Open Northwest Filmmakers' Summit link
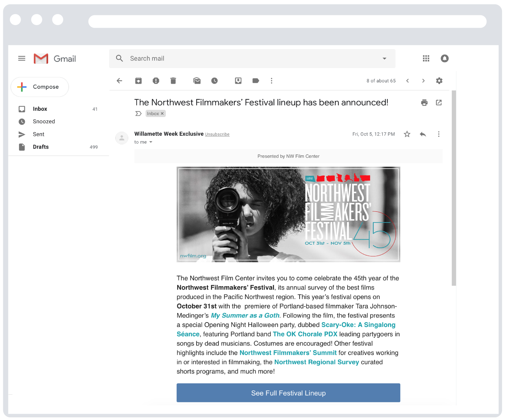 [288, 353]
